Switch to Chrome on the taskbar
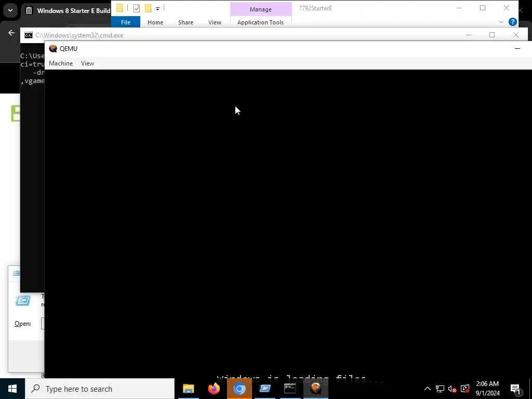This screenshot has width=532, height=399. [239, 389]
